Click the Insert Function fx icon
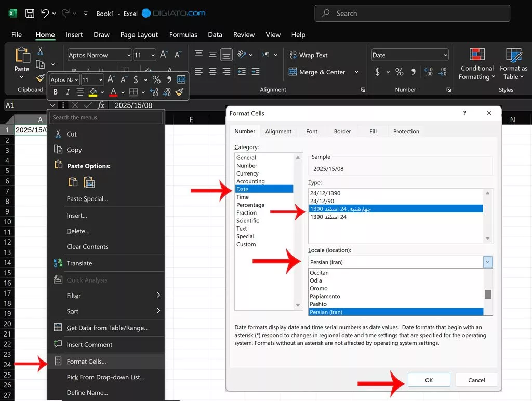 pos(101,105)
